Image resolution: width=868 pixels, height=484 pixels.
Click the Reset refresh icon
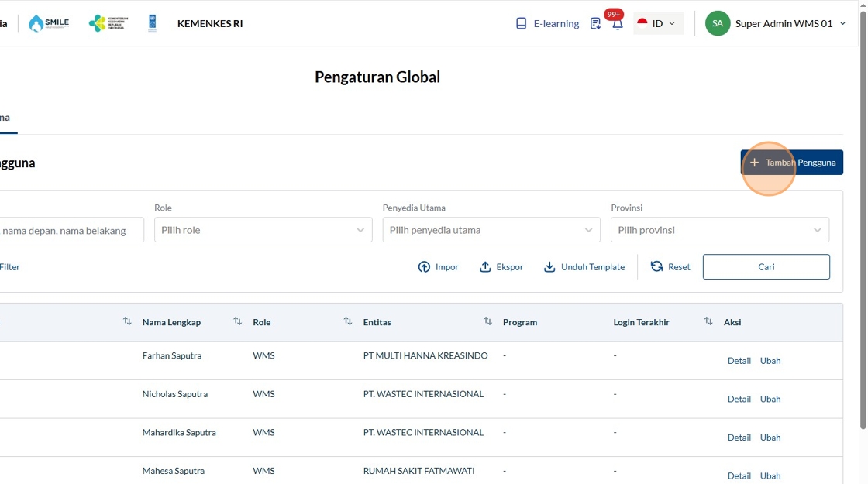click(656, 266)
